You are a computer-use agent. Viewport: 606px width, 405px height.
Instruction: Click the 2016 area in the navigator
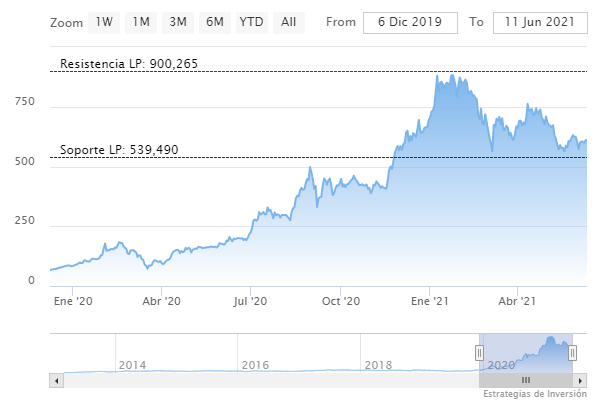255,365
